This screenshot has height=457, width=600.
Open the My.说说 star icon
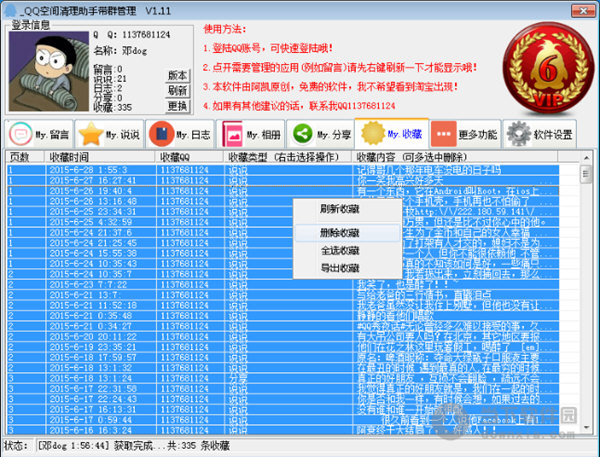click(x=91, y=134)
